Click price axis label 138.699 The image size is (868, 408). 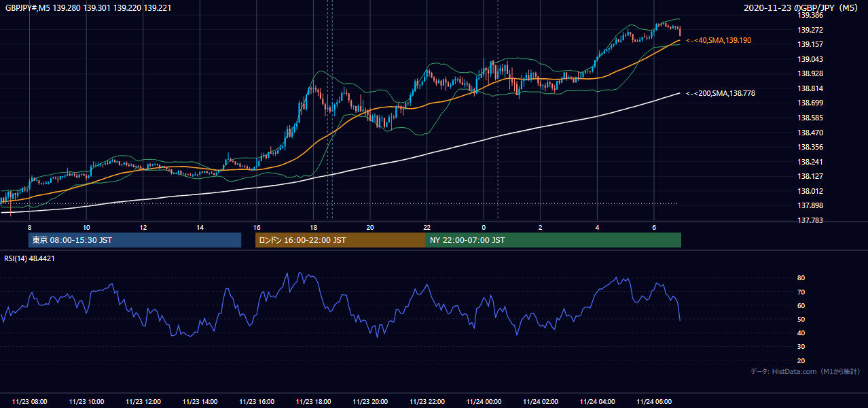point(810,103)
